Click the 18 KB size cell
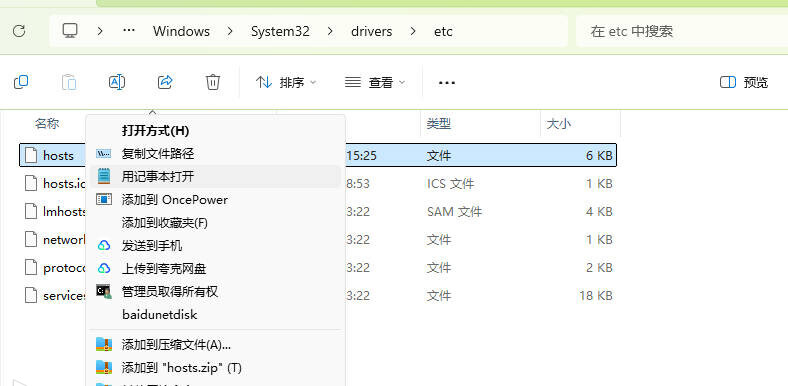 [x=596, y=295]
